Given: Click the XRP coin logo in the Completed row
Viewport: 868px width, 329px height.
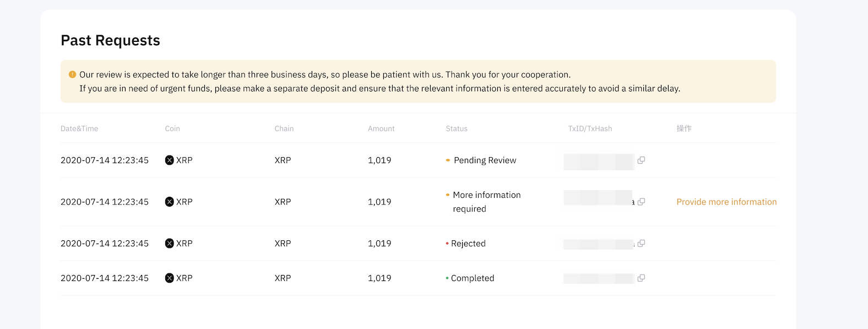Looking at the screenshot, I should (170, 278).
